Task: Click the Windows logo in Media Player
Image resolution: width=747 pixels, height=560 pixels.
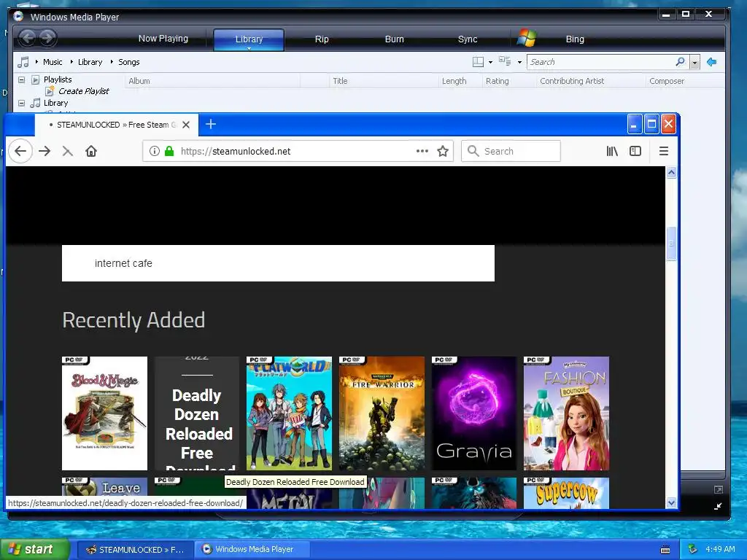Action: 527,38
